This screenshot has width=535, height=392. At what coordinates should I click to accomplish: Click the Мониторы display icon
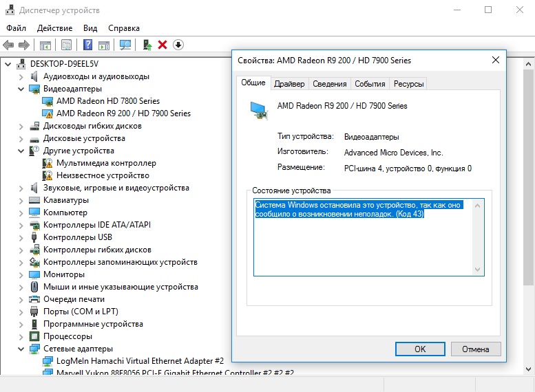[34, 274]
